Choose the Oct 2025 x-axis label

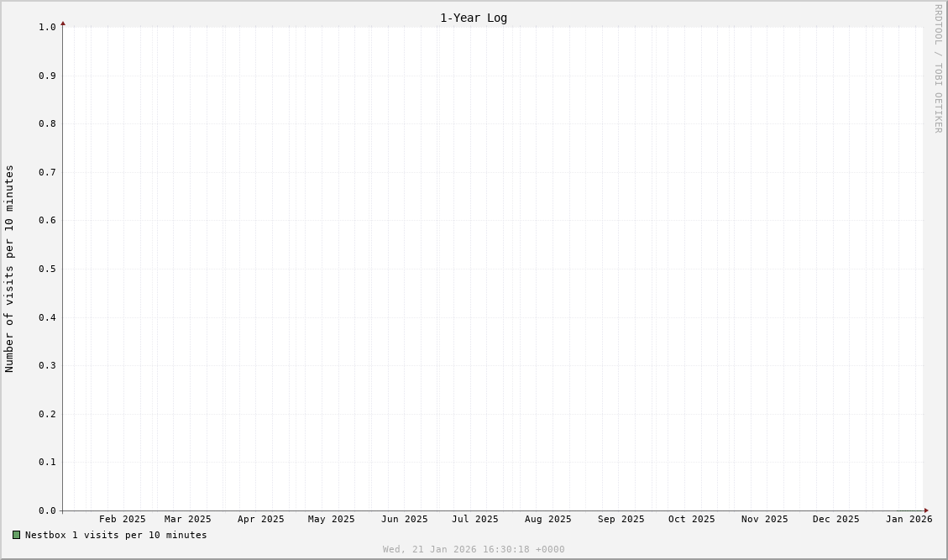pyautogui.click(x=691, y=519)
